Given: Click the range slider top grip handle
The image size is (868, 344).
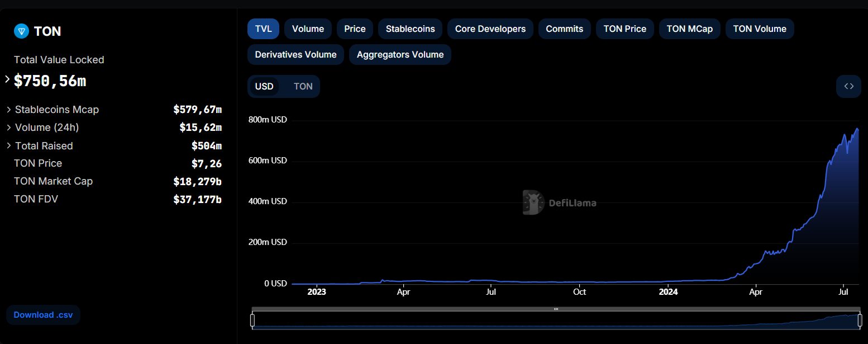Looking at the screenshot, I should (556, 309).
